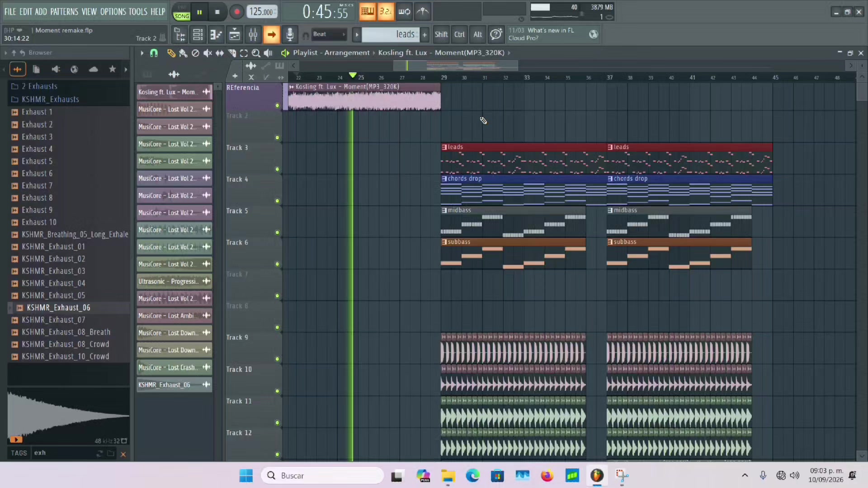The width and height of the screenshot is (868, 488).
Task: Click the FL Studio taskbar icon
Action: click(x=597, y=475)
